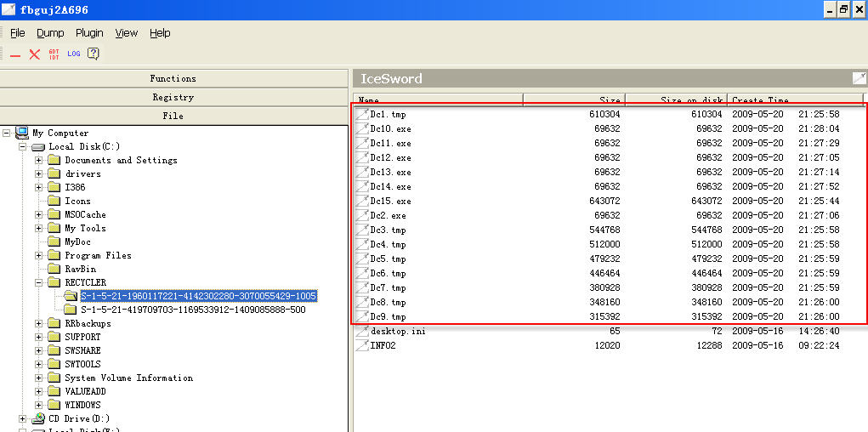The width and height of the screenshot is (868, 432).
Task: Open the LOG toolbar icon
Action: click(x=74, y=54)
